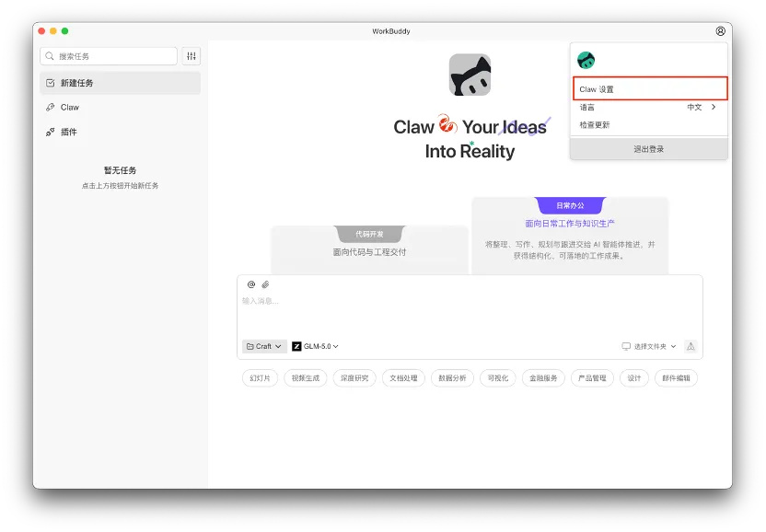Open the account profile icon in title bar
Image resolution: width=766 pixels, height=532 pixels.
pos(720,31)
